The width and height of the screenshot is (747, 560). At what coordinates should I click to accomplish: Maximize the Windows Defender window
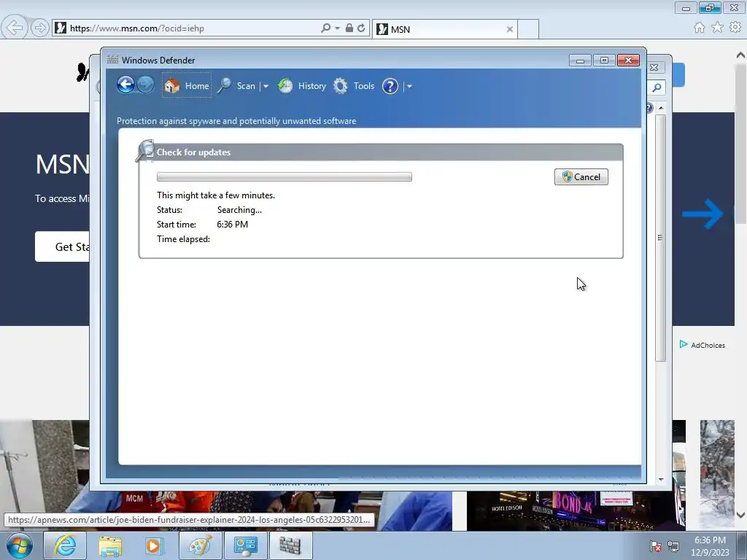(x=604, y=61)
